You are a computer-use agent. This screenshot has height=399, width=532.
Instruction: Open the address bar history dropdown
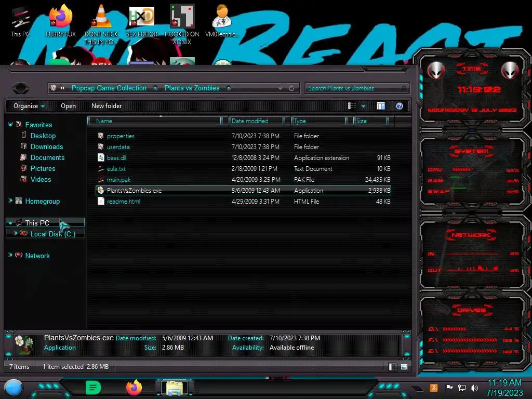click(280, 88)
